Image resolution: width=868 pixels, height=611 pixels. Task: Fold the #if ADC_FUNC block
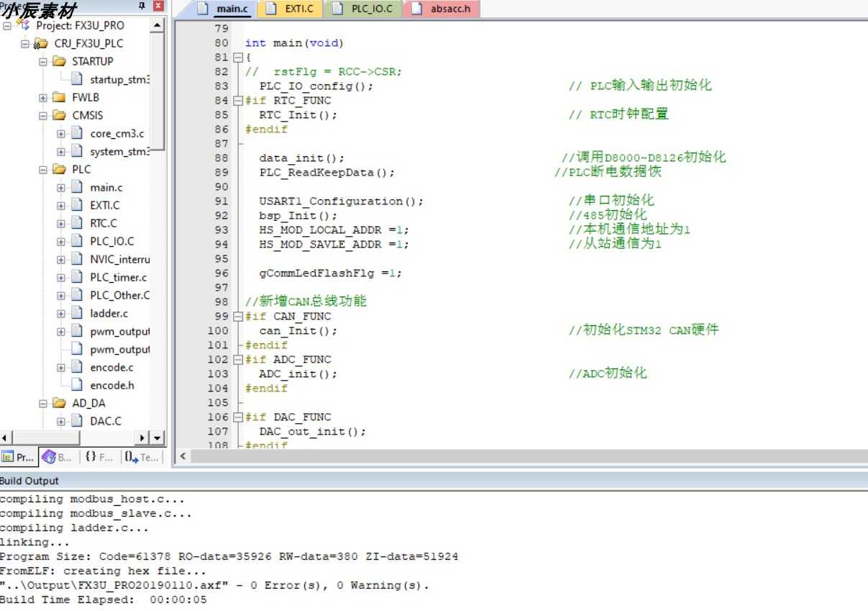point(238,360)
